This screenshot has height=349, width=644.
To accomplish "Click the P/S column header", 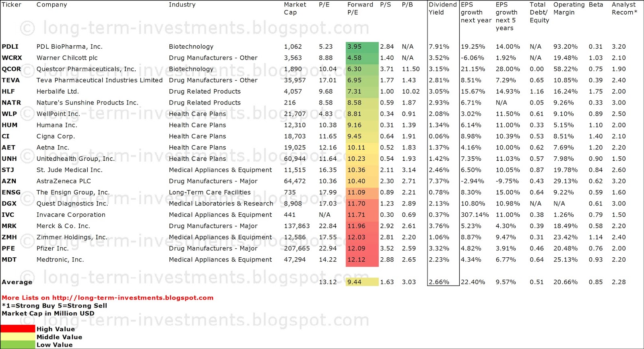I will 386,5.
